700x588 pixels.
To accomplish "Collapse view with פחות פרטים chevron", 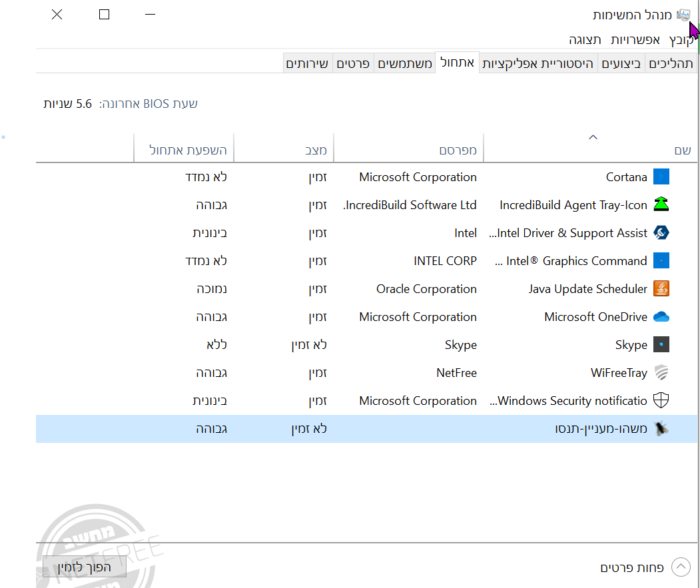I will coord(681,567).
